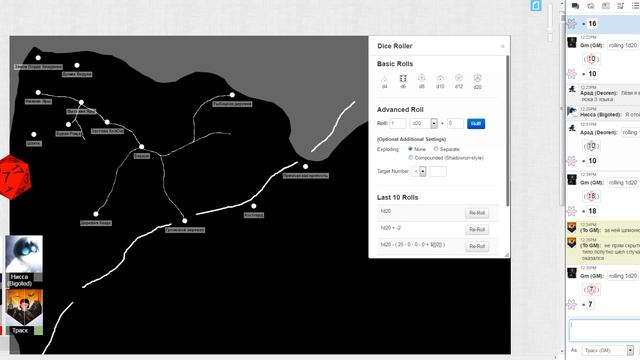Click the color square on Траск's avatar
Screen dimensions: 640x360
point(38,331)
